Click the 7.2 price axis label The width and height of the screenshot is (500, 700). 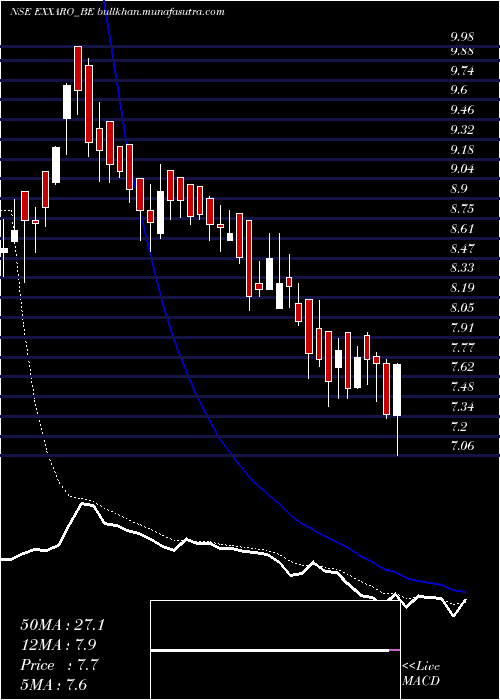[459, 426]
